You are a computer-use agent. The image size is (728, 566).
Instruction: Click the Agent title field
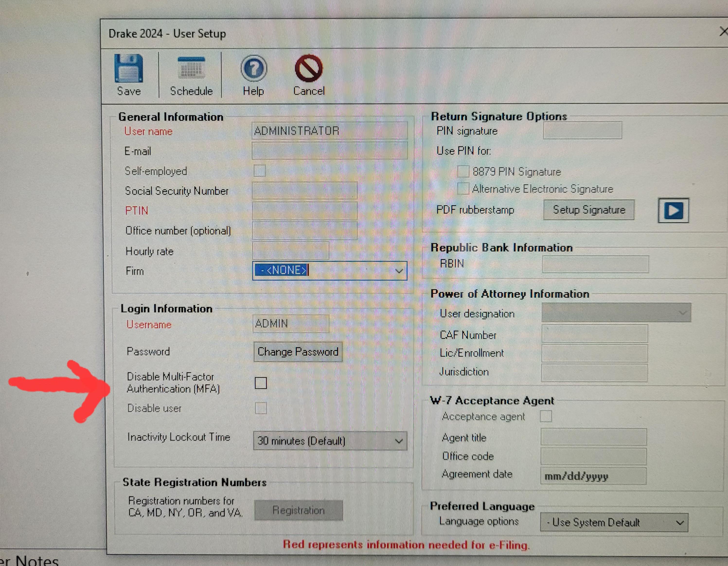click(x=594, y=437)
